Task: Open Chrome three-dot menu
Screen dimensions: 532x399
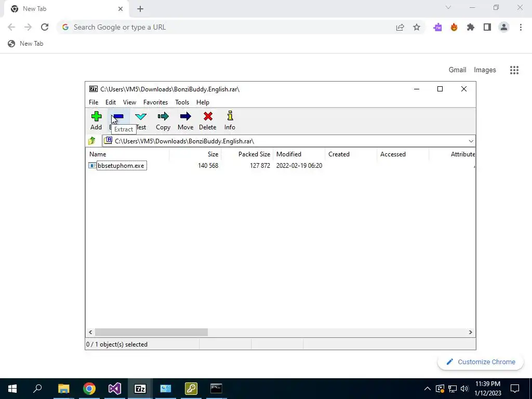Action: [x=521, y=27]
